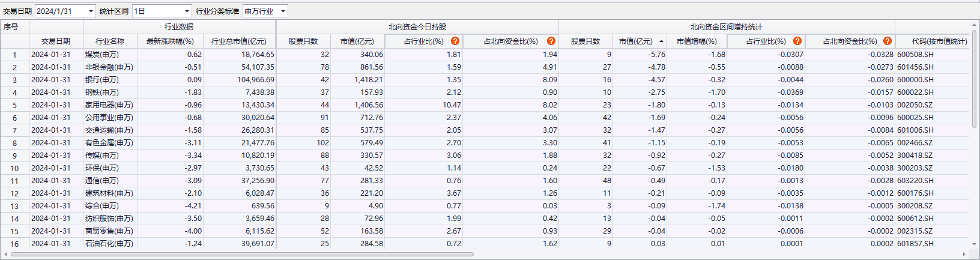Click the vertical scrollbar up arrow
980x260 pixels.
coord(974,25)
